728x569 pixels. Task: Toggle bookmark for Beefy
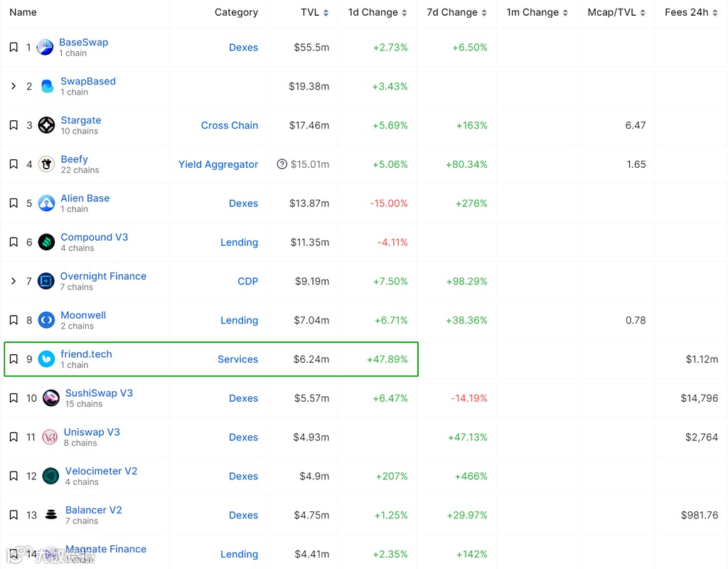(x=14, y=164)
